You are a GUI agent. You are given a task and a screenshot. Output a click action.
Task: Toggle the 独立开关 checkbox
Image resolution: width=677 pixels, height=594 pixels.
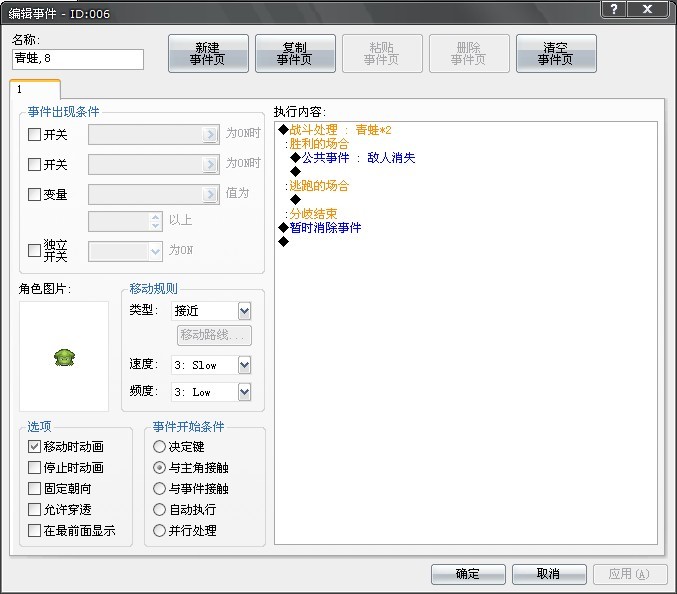(x=34, y=250)
